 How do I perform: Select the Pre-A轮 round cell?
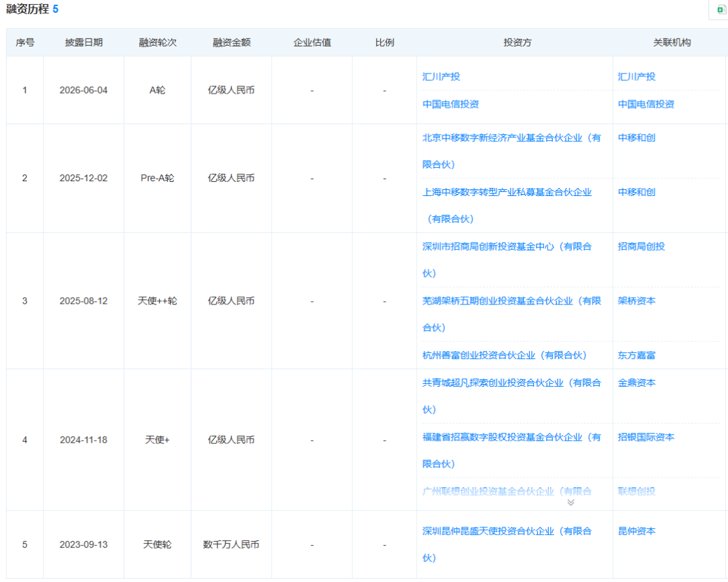[157, 178]
